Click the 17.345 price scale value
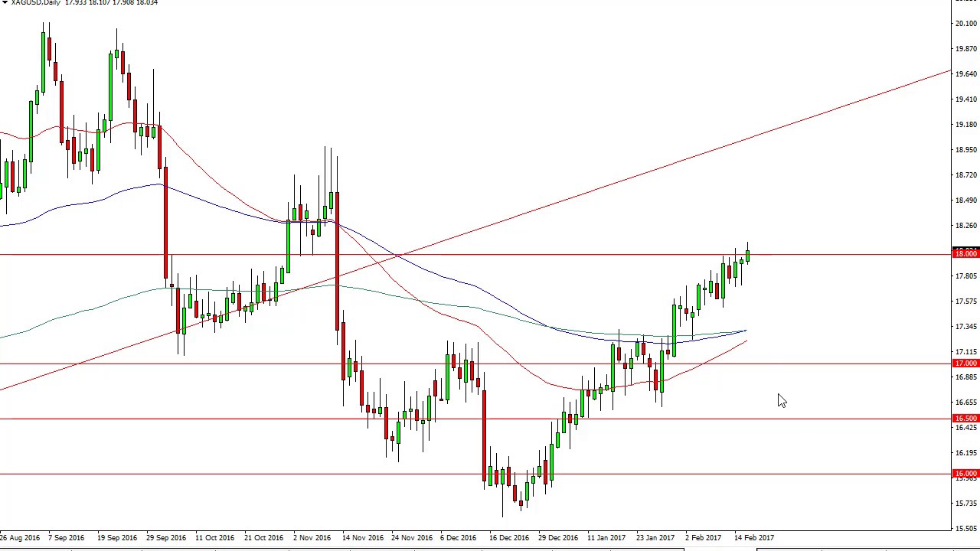 (965, 327)
